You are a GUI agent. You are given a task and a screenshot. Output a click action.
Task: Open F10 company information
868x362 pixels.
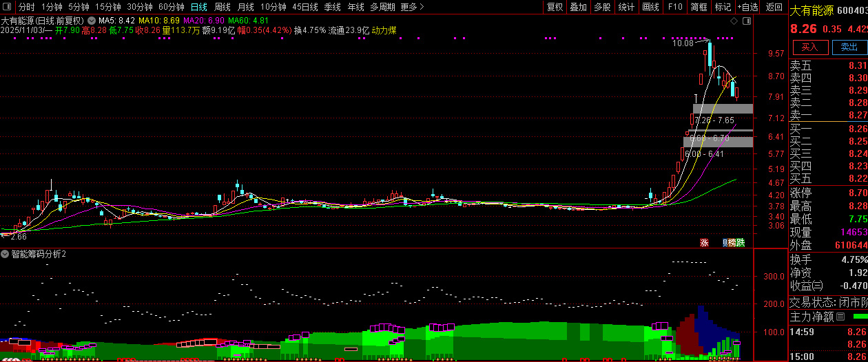tap(675, 7)
